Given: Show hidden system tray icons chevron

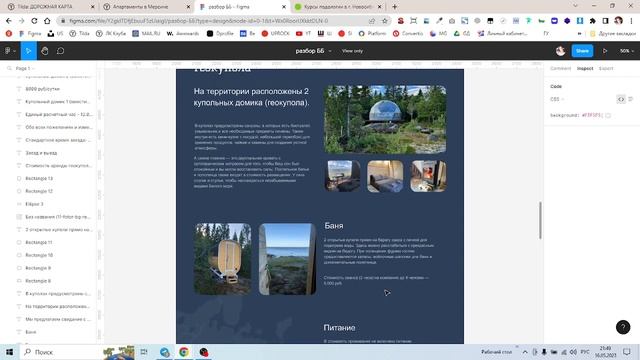Looking at the screenshot, I should click(525, 352).
